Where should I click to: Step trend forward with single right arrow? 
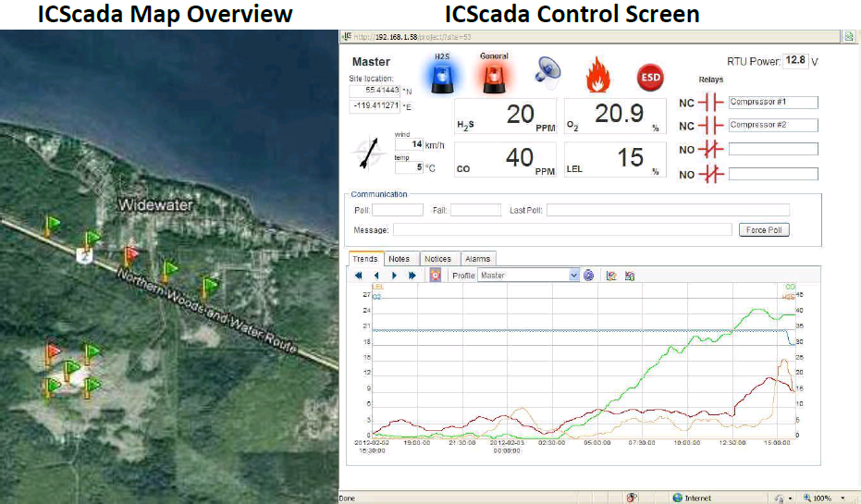tap(394, 276)
